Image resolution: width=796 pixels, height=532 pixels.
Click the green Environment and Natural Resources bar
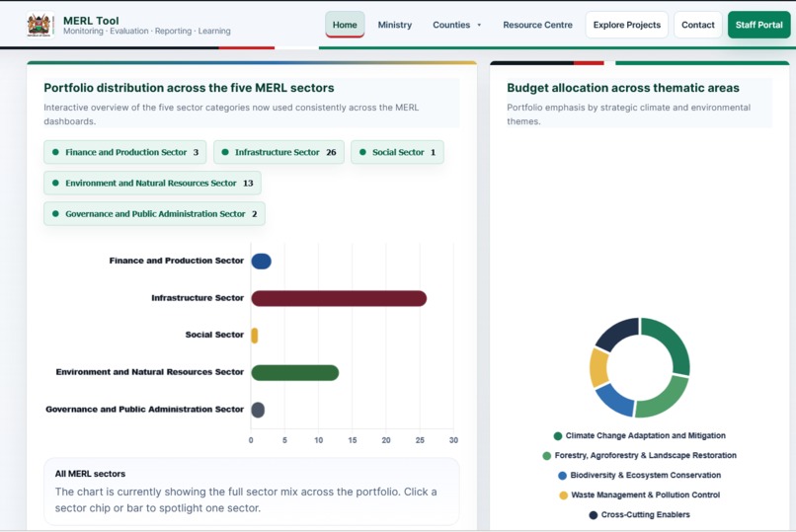295,372
